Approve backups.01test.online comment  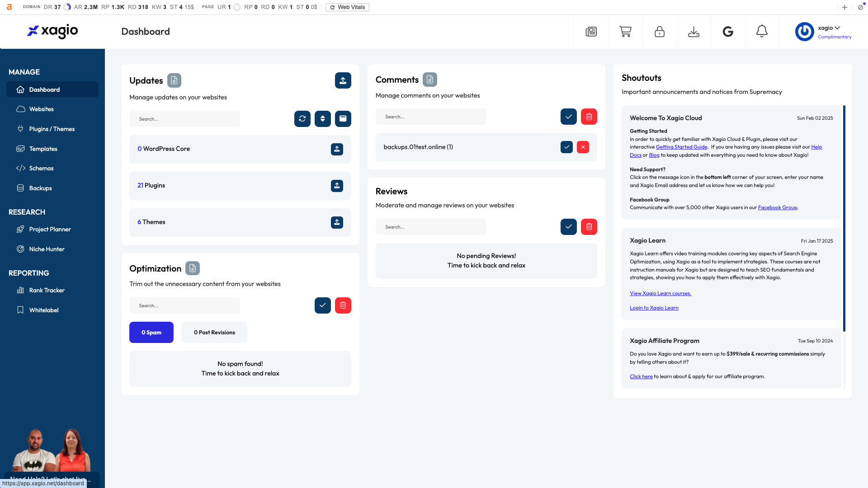tap(566, 147)
